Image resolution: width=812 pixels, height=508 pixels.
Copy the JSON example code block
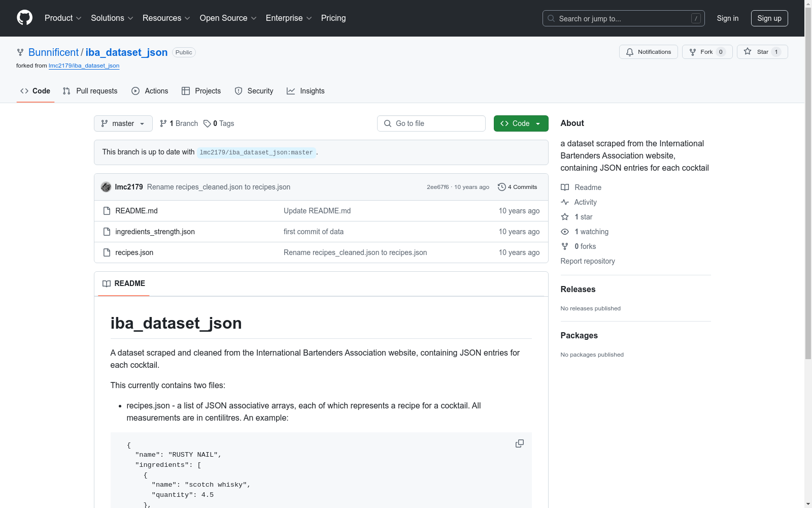point(520,443)
